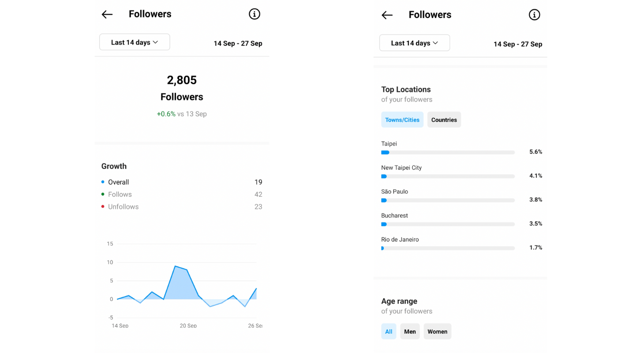Click the 14 Sep - 27 Sep date range on right

click(518, 44)
